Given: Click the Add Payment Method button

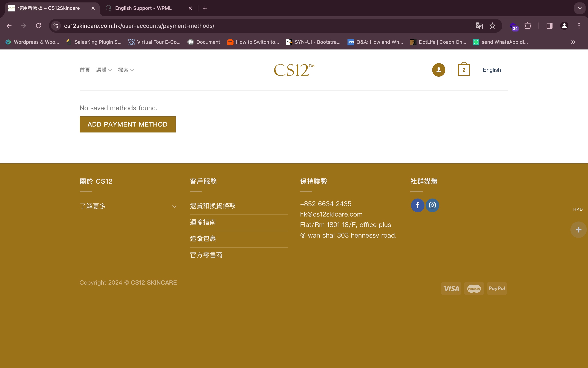Looking at the screenshot, I should pos(128,124).
